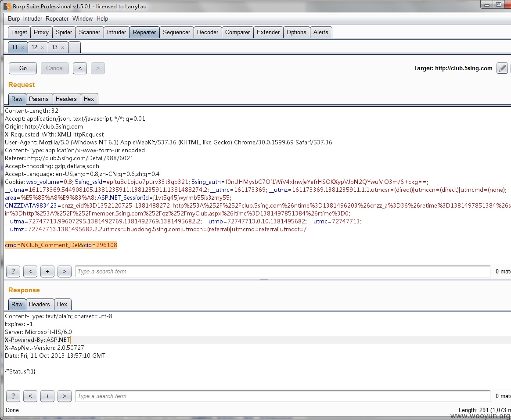
Task: Switch to the Proxy tab
Action: pos(41,32)
